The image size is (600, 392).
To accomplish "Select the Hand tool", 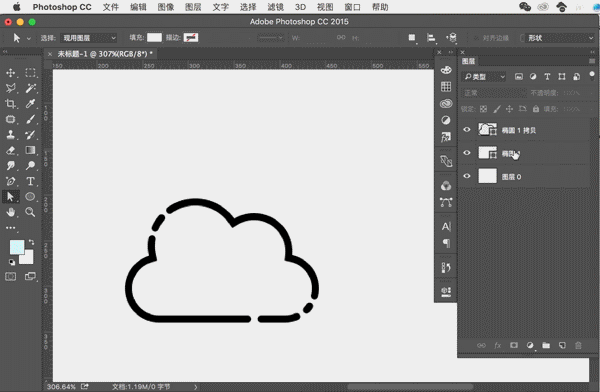I will click(11, 212).
